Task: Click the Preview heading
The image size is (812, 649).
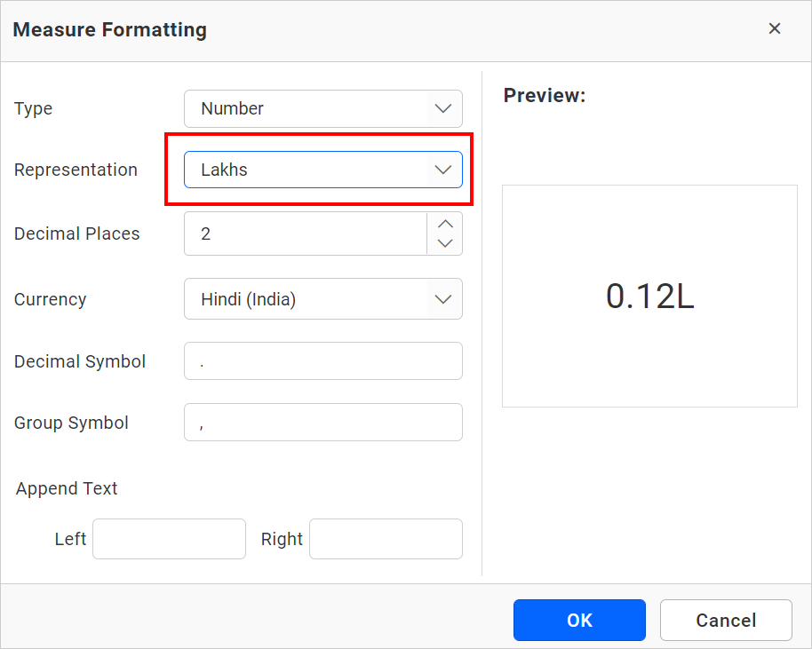Action: pos(545,96)
